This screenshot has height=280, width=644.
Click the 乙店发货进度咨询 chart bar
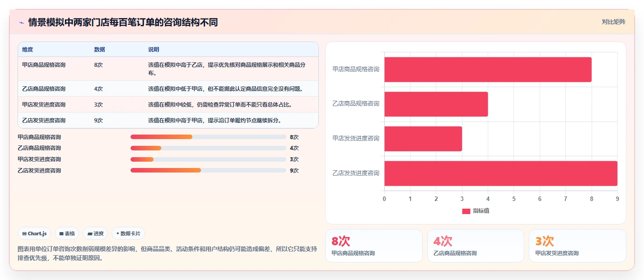pyautogui.click(x=501, y=173)
